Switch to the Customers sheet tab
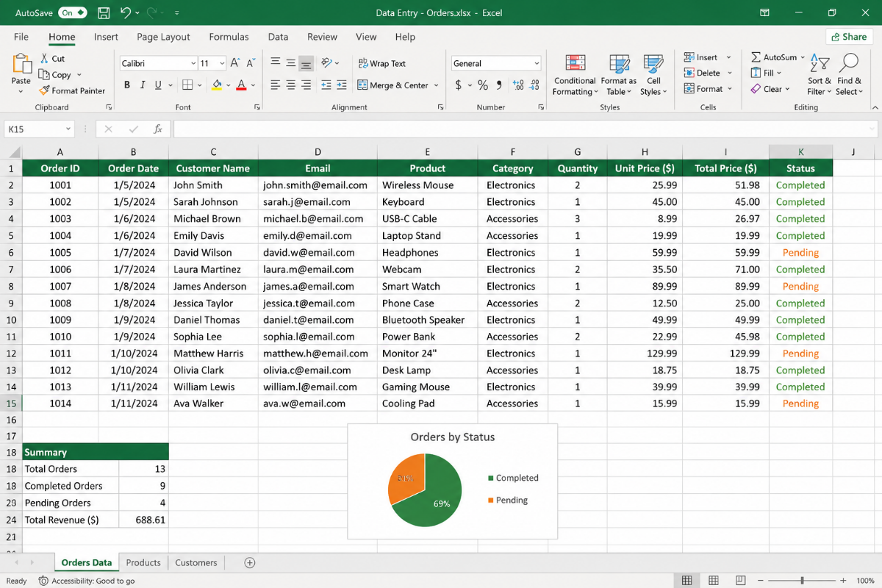The image size is (882, 588). click(196, 563)
